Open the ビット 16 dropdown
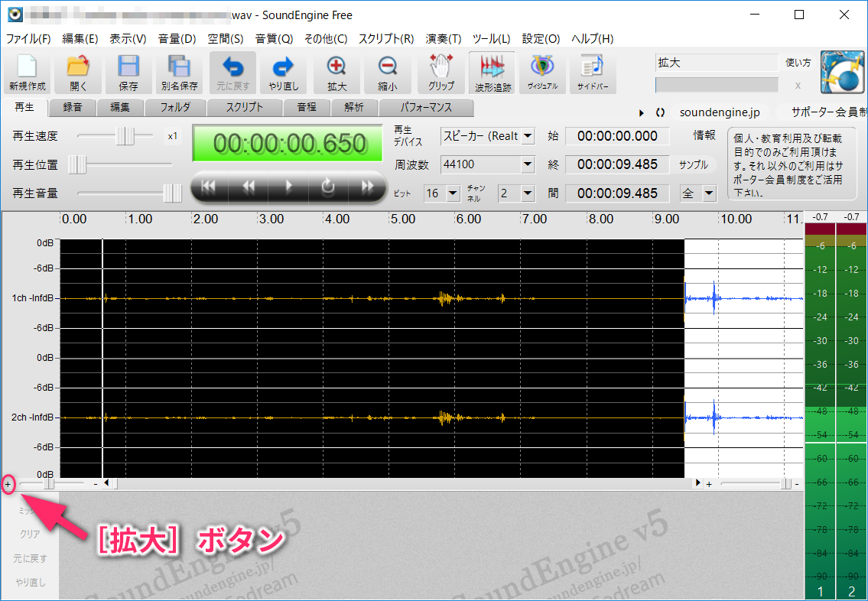868x601 pixels. tap(454, 193)
